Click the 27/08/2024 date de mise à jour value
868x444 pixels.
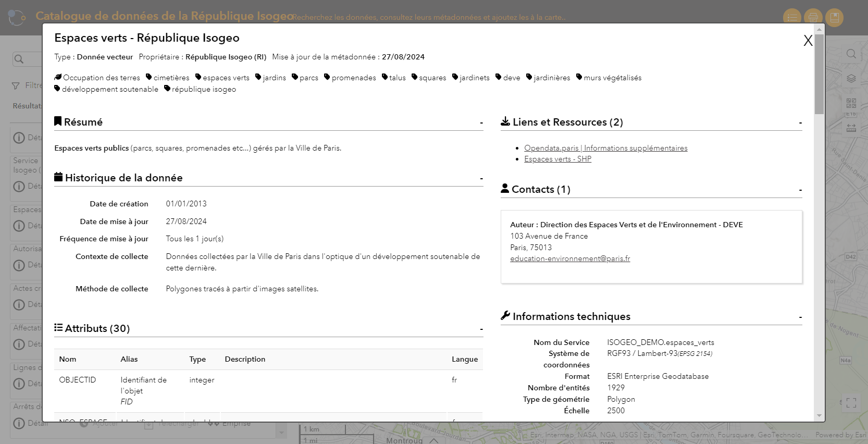click(187, 221)
